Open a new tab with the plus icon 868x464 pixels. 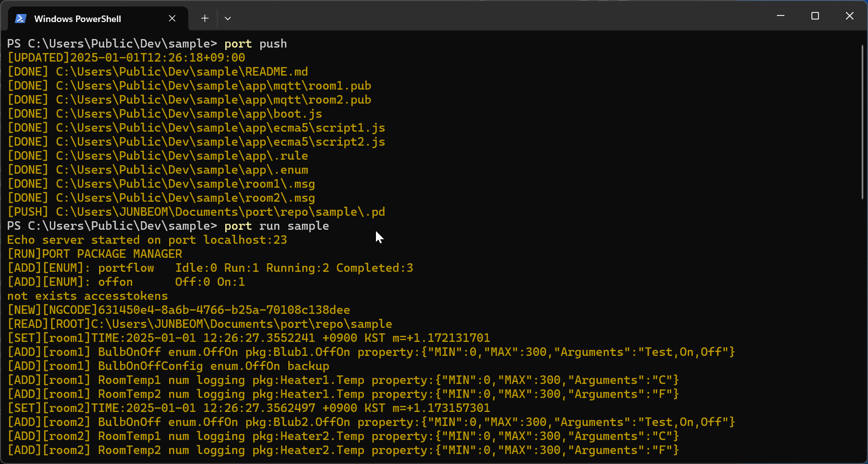(204, 18)
